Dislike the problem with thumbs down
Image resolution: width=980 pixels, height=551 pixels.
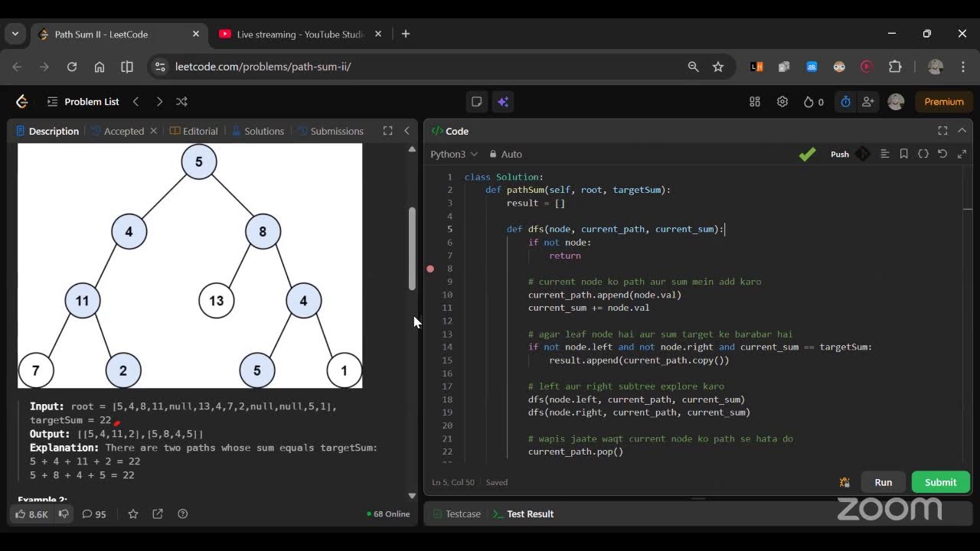tap(64, 514)
